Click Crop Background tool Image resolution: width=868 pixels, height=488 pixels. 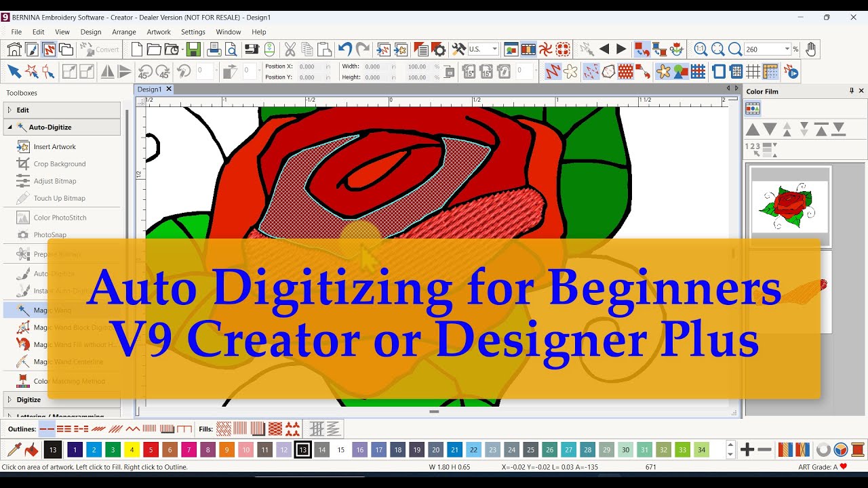(60, 164)
